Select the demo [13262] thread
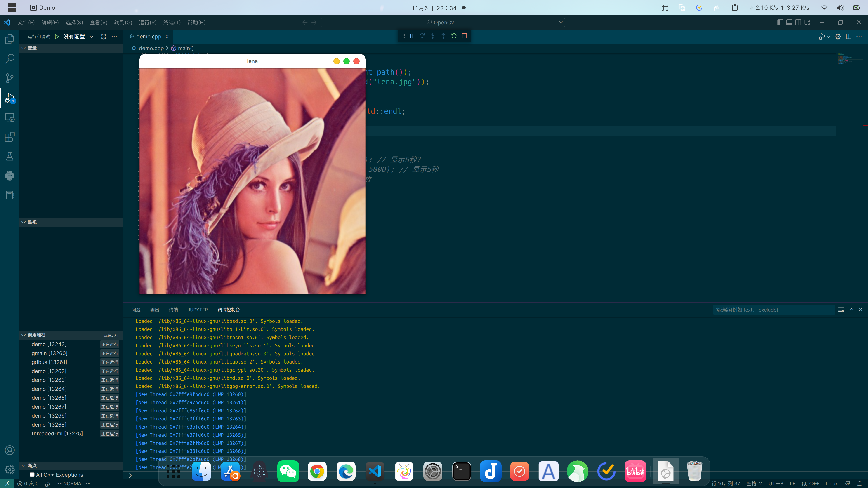 [49, 371]
